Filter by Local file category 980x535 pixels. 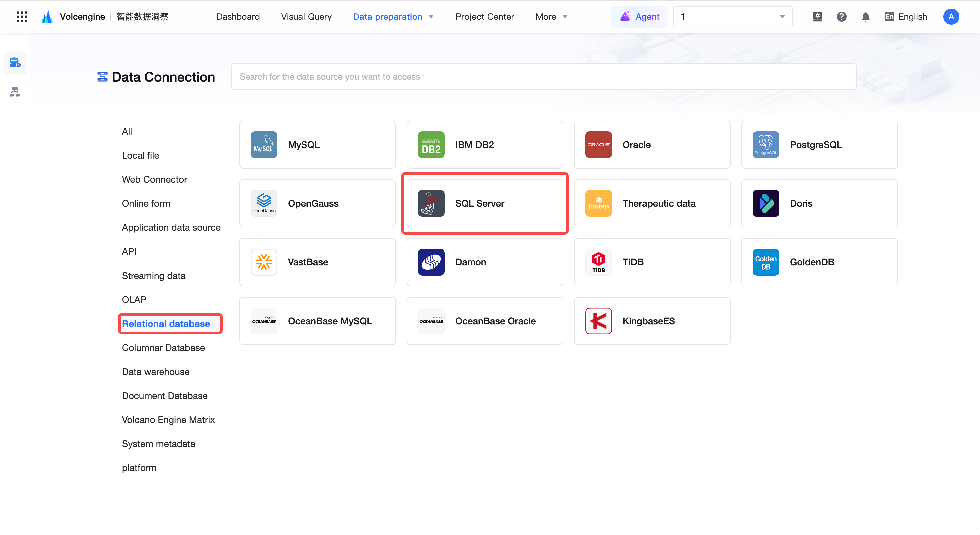tap(140, 155)
